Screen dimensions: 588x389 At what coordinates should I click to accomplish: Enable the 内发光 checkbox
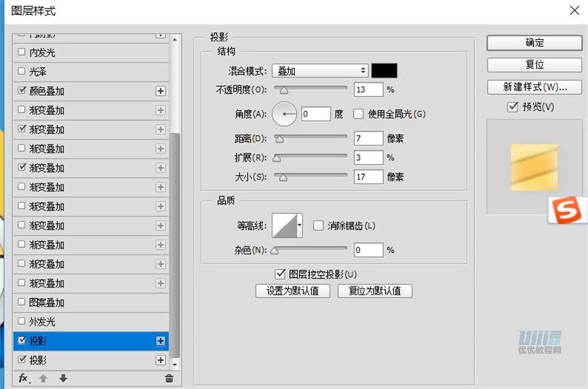(22, 52)
